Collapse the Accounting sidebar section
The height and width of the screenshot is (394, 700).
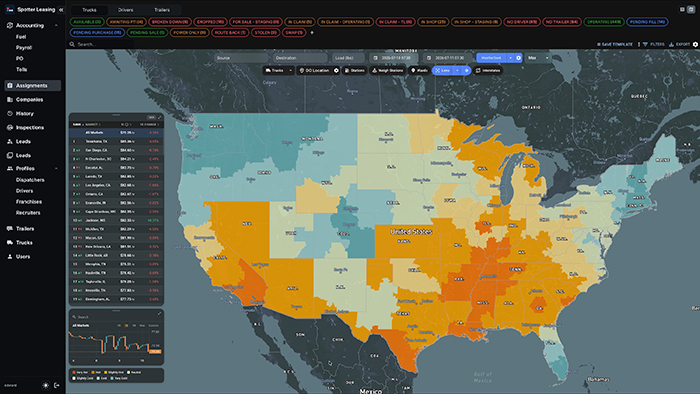pyautogui.click(x=56, y=25)
